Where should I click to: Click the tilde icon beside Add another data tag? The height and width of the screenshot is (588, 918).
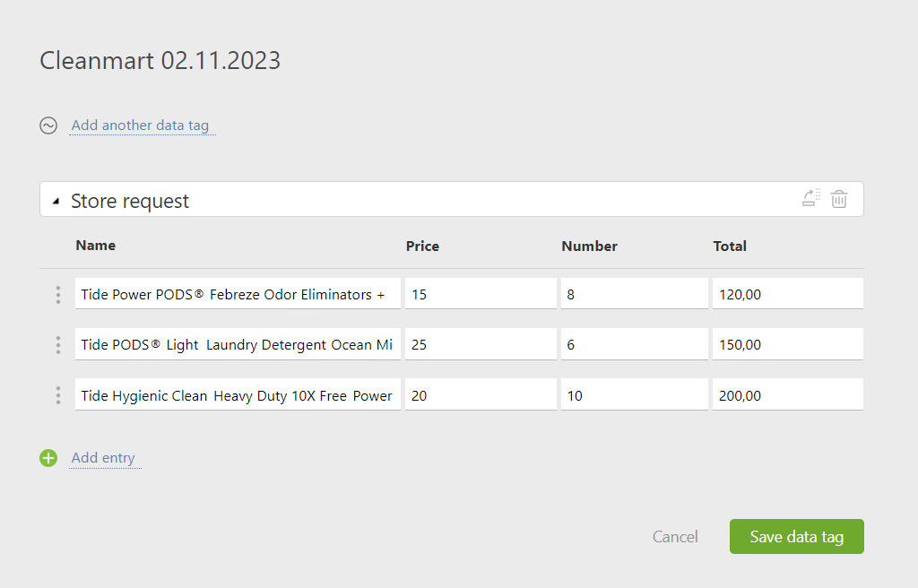pyautogui.click(x=48, y=125)
